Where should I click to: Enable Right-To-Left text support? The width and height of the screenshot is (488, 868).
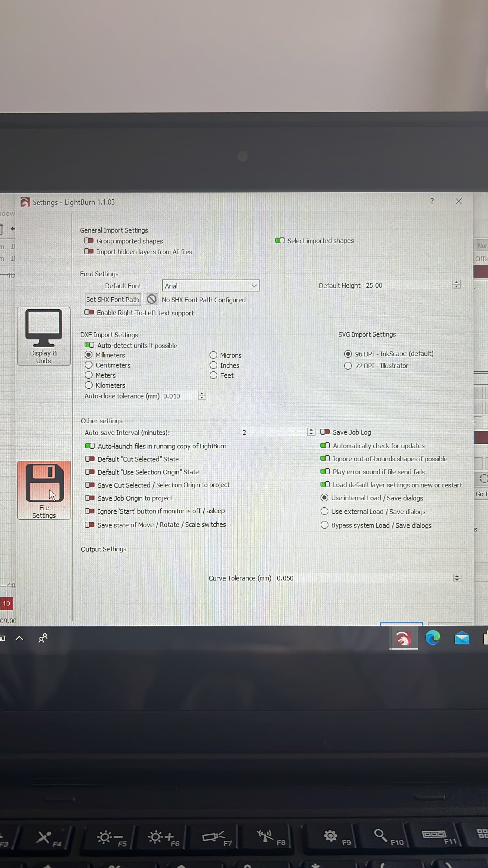89,312
